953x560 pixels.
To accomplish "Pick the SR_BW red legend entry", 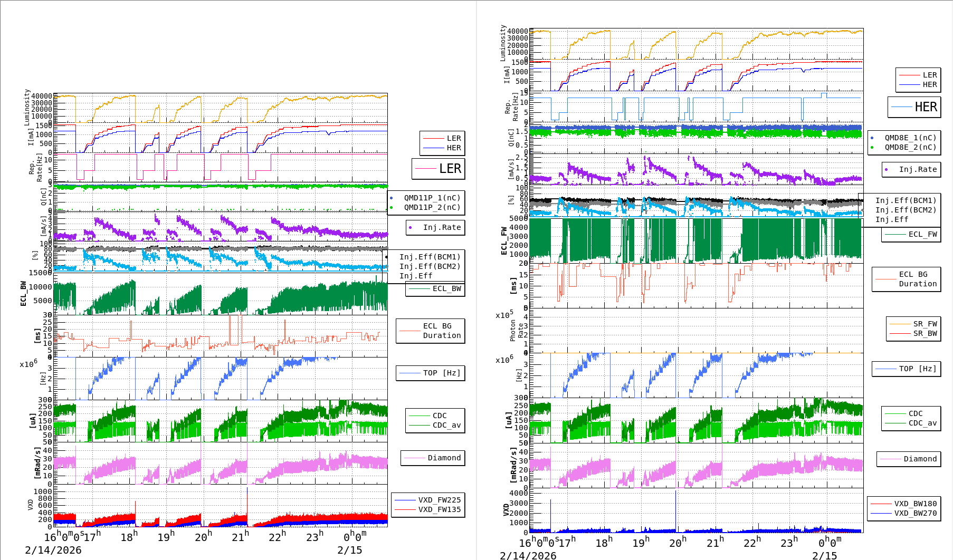I will tap(925, 333).
